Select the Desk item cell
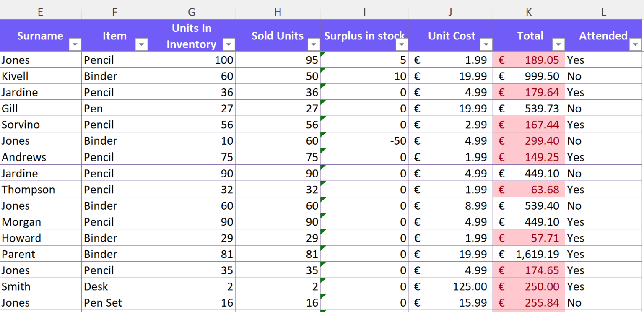Viewport: 644px width, 312px height. (114, 287)
